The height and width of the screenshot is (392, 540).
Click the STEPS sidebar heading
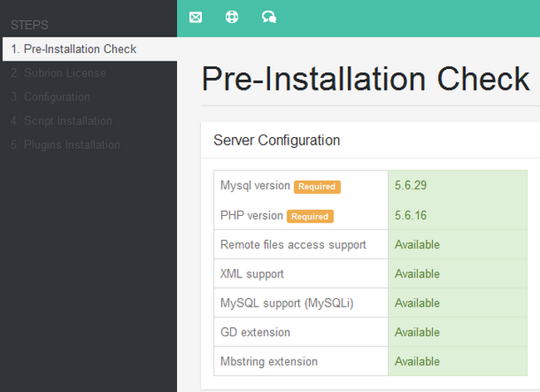click(30, 25)
